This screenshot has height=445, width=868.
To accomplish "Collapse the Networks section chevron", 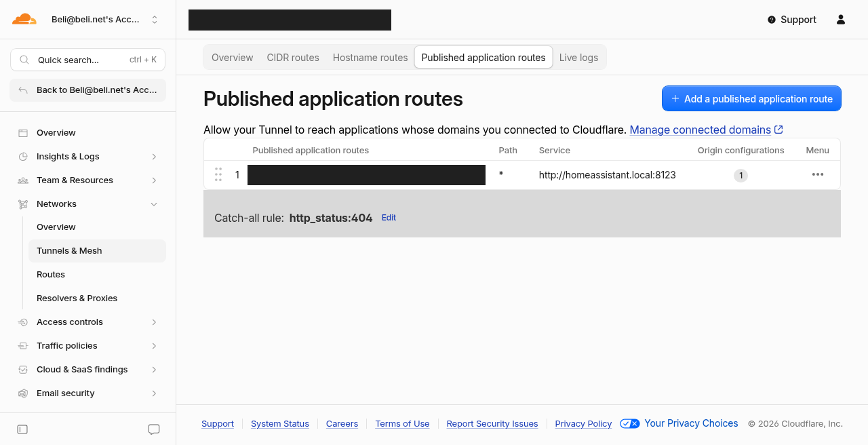I will 154,204.
